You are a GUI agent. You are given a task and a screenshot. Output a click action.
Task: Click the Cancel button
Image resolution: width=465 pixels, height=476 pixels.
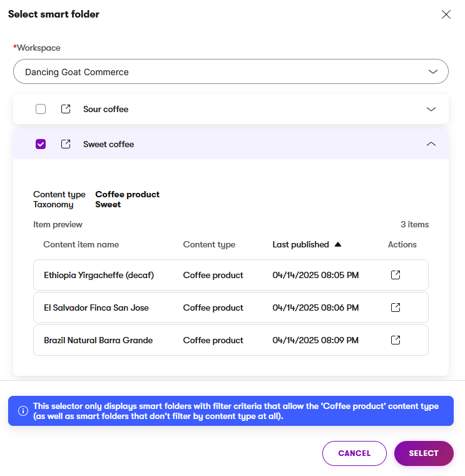click(354, 453)
